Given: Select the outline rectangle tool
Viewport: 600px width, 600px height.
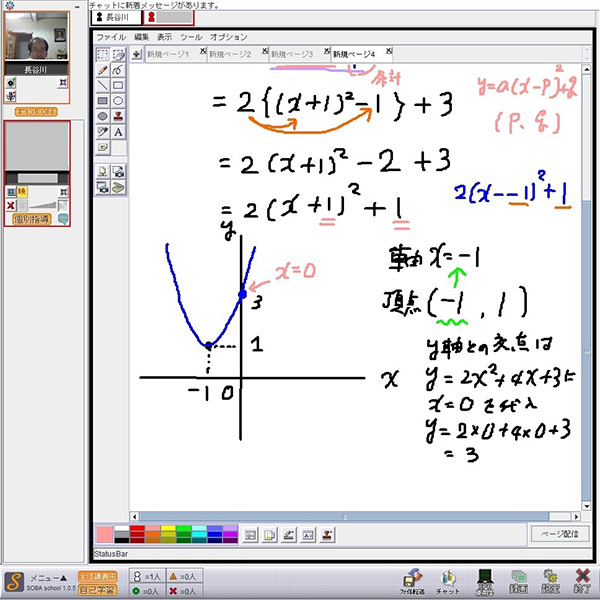Looking at the screenshot, I should (119, 85).
